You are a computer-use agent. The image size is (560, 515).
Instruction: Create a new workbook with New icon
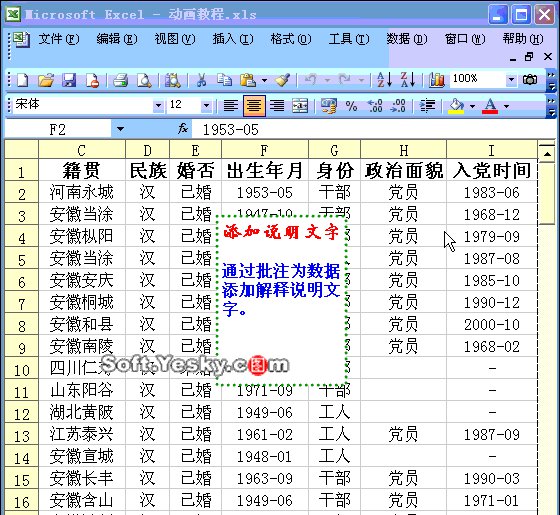pos(22,80)
